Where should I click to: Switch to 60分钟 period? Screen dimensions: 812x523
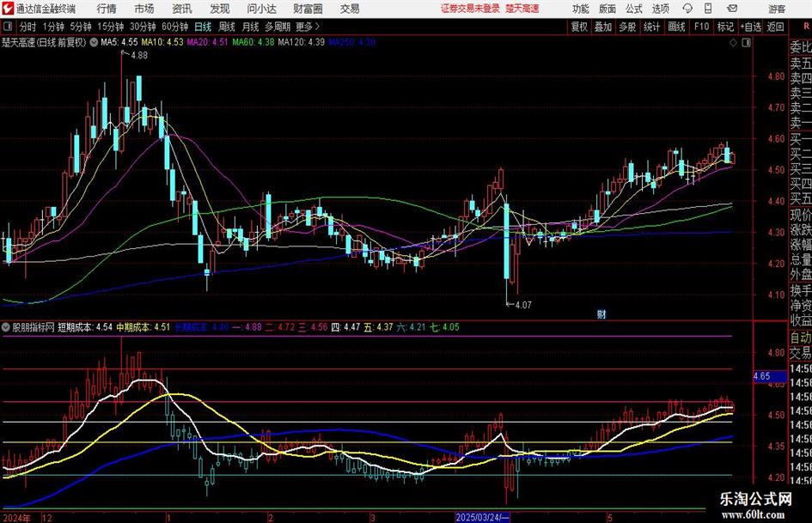[175, 27]
